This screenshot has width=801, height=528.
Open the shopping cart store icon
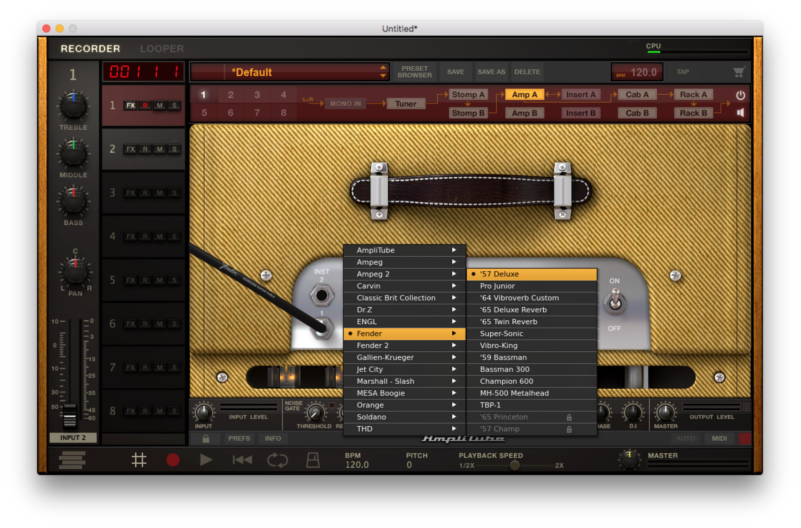(739, 72)
